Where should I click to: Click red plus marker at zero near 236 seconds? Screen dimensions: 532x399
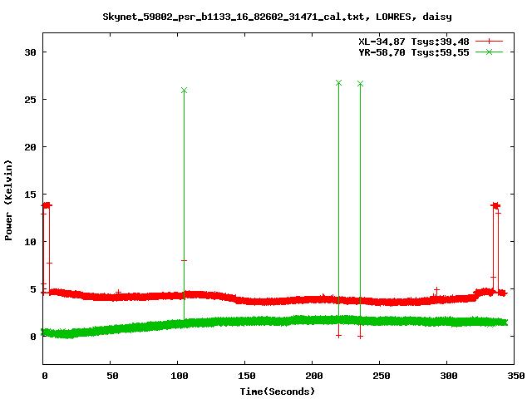point(360,337)
